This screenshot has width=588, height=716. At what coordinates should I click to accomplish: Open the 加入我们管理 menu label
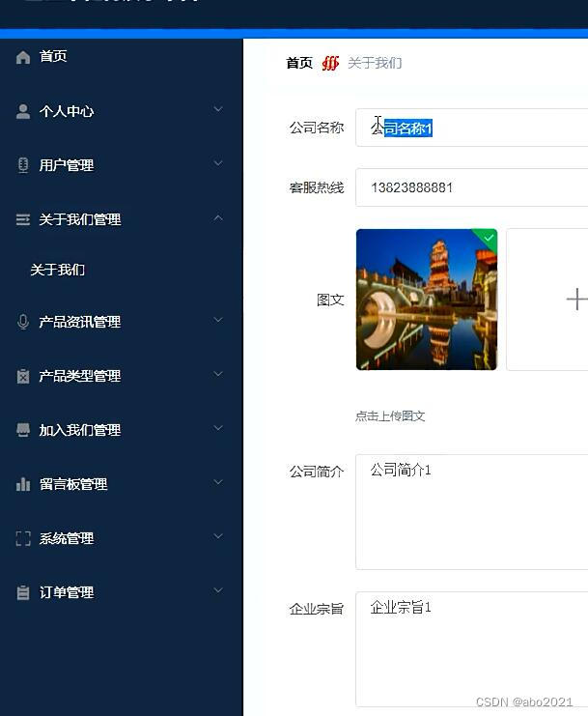pos(80,430)
